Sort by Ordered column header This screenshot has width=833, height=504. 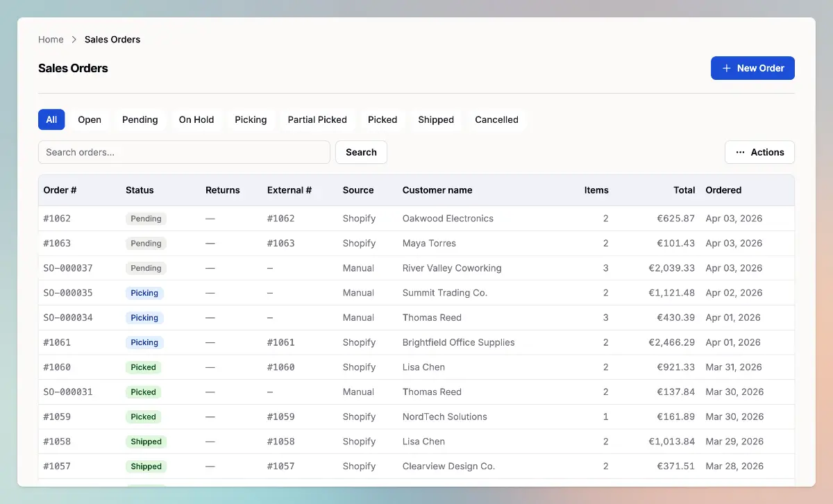pyautogui.click(x=723, y=190)
